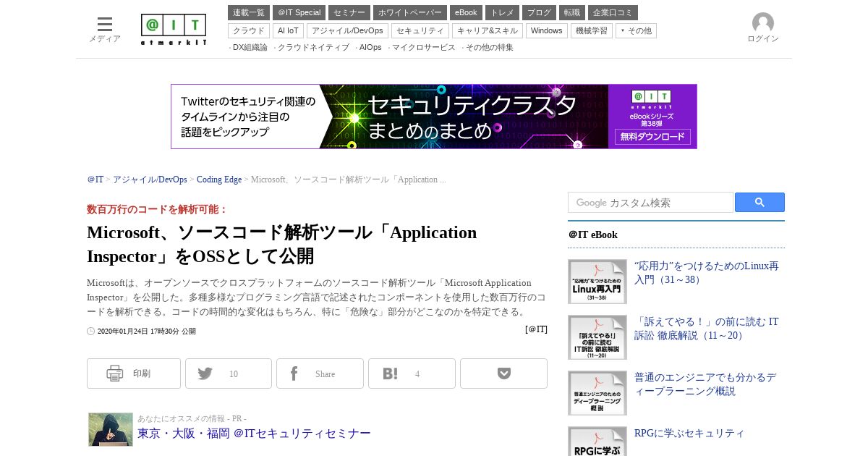The height and width of the screenshot is (456, 868).
Task: Open the ディープラーニング概説 eBook thumbnail
Action: tap(597, 393)
